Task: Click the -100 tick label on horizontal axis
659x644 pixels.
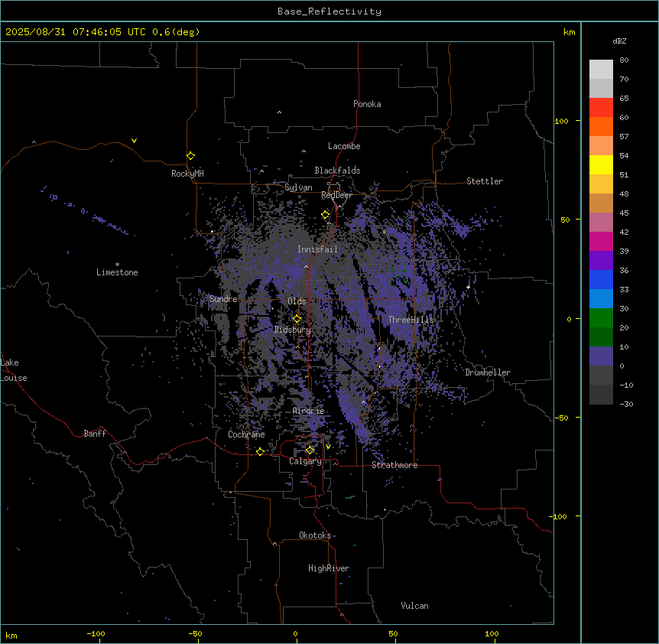Action: pyautogui.click(x=96, y=633)
